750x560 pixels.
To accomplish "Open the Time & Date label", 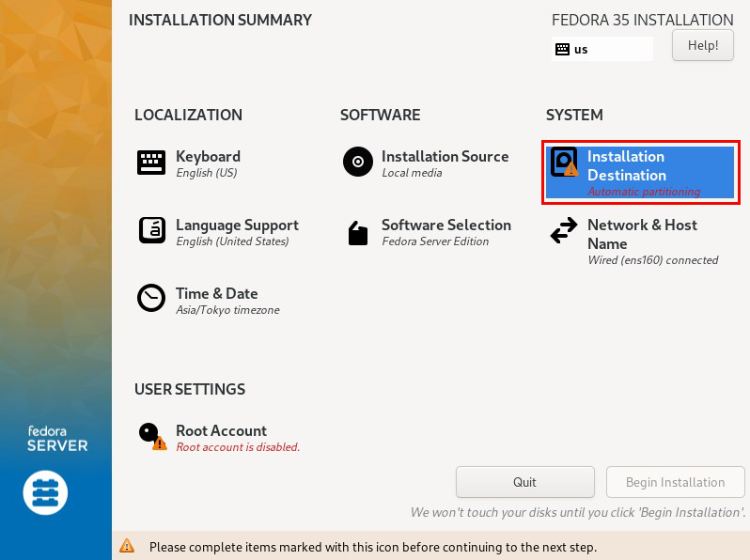I will tap(217, 293).
